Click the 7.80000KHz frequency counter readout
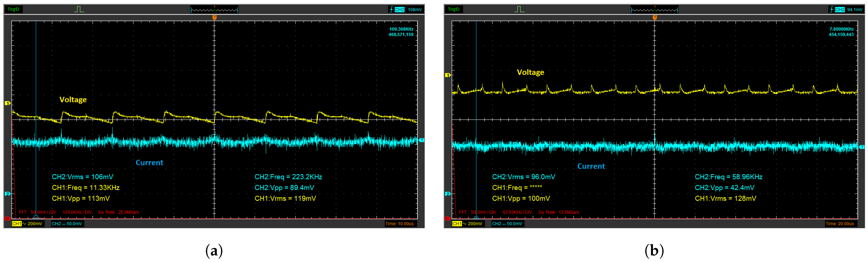868x262 pixels. click(x=841, y=29)
